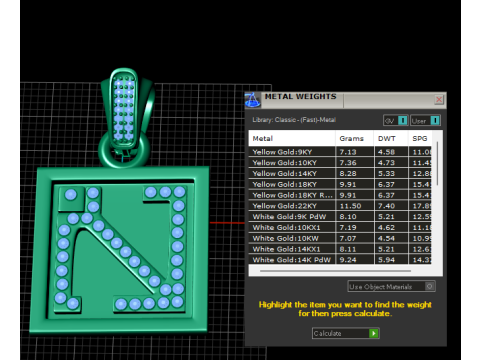The height and width of the screenshot is (360, 480).
Task: Click the 4.58 DWT value
Action: tap(386, 152)
